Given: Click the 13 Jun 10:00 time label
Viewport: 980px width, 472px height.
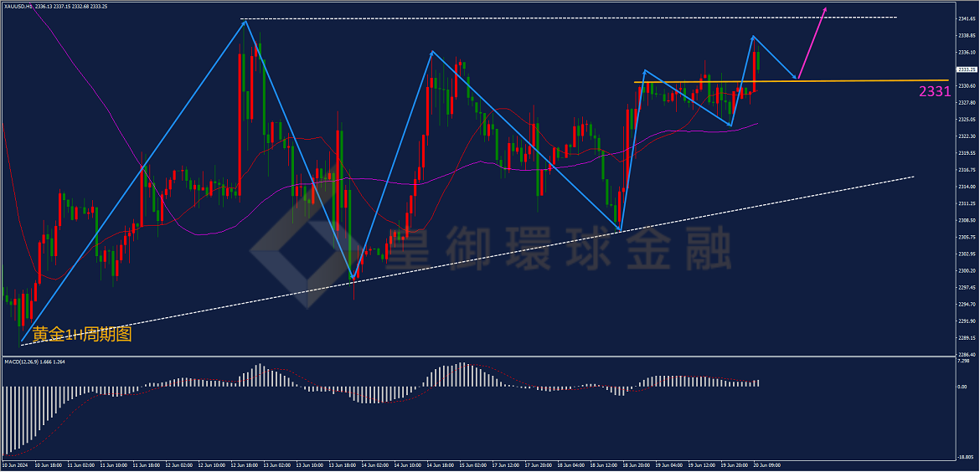Looking at the screenshot, I should coord(312,465).
